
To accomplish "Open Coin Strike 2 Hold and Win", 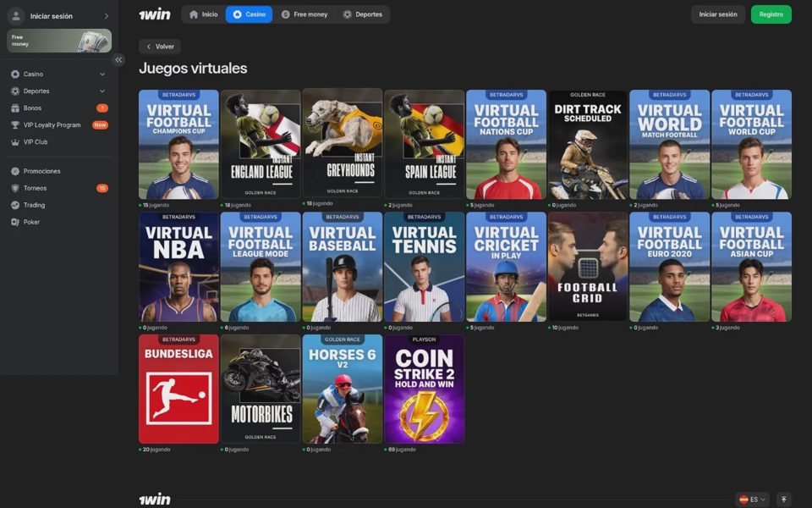I will 424,389.
